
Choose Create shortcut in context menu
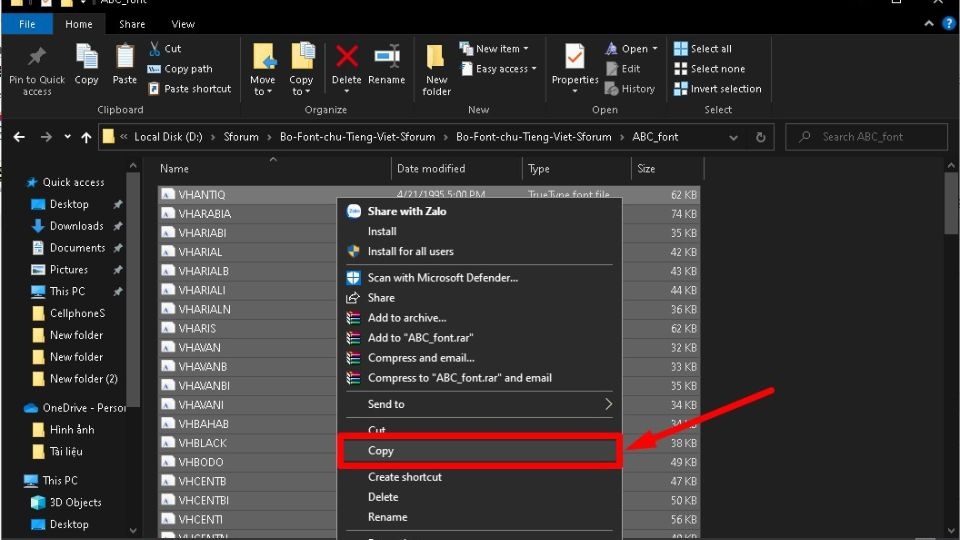click(479, 477)
